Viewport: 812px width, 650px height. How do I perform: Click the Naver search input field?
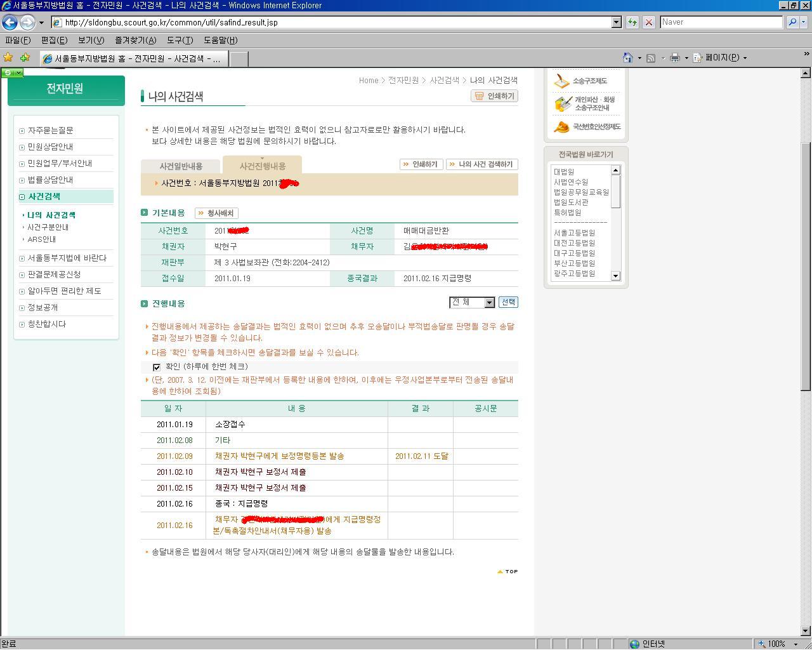click(721, 22)
